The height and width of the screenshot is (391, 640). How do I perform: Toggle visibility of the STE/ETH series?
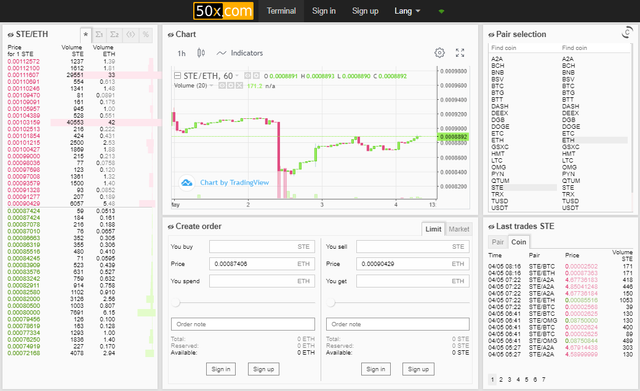click(247, 76)
